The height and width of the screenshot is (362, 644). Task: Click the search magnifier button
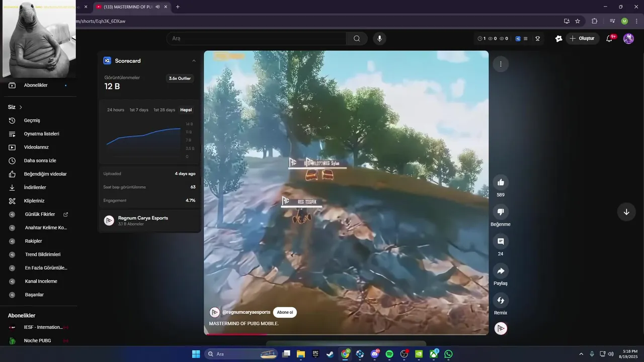click(x=357, y=38)
